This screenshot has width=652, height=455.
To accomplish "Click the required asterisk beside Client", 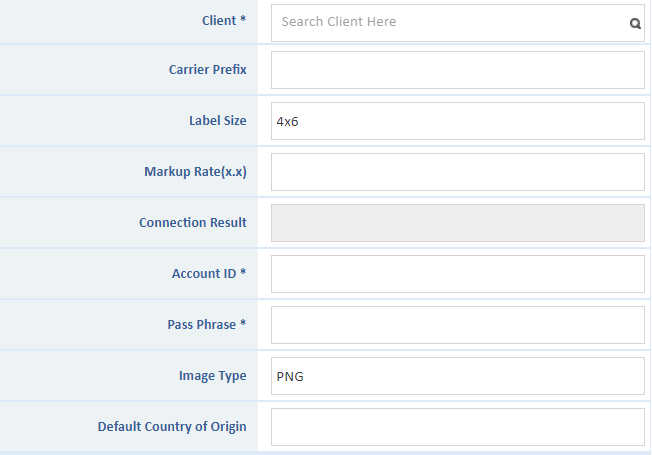I will pos(243,21).
